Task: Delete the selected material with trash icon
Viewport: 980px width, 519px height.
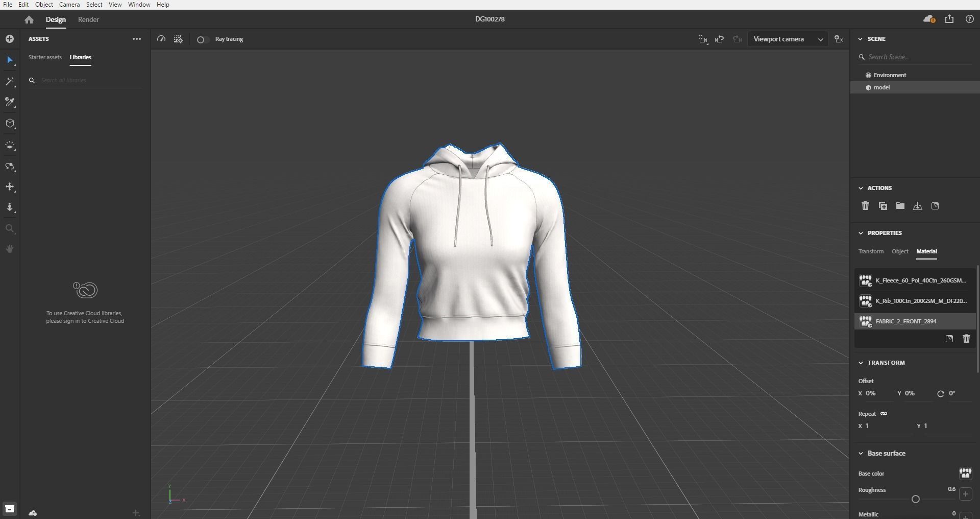Action: coord(966,339)
